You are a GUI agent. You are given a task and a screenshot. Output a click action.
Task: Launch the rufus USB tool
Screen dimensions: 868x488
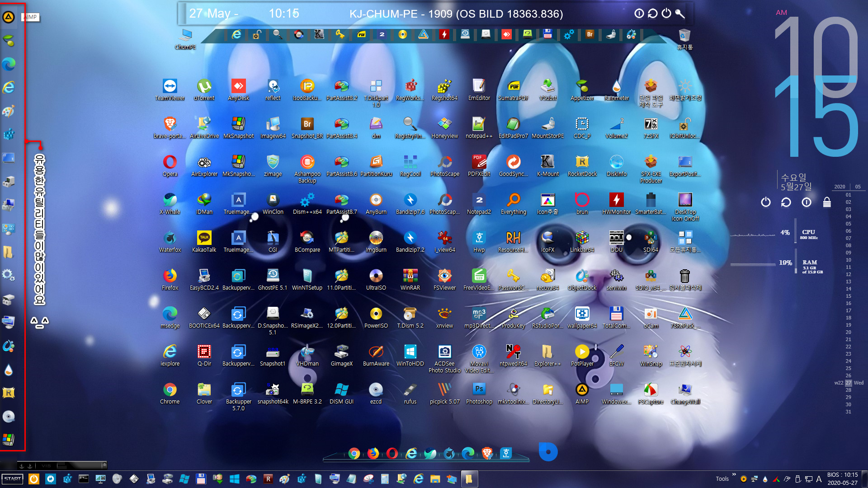(x=410, y=393)
